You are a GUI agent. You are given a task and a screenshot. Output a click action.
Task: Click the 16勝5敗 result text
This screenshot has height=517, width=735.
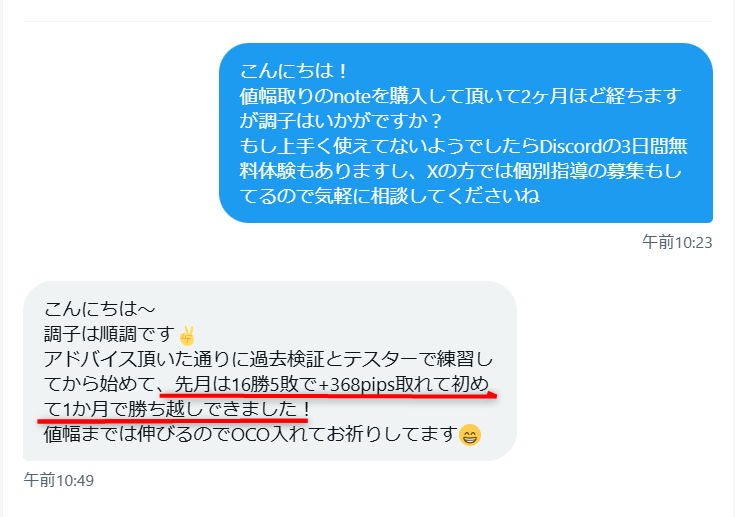pyautogui.click(x=265, y=385)
